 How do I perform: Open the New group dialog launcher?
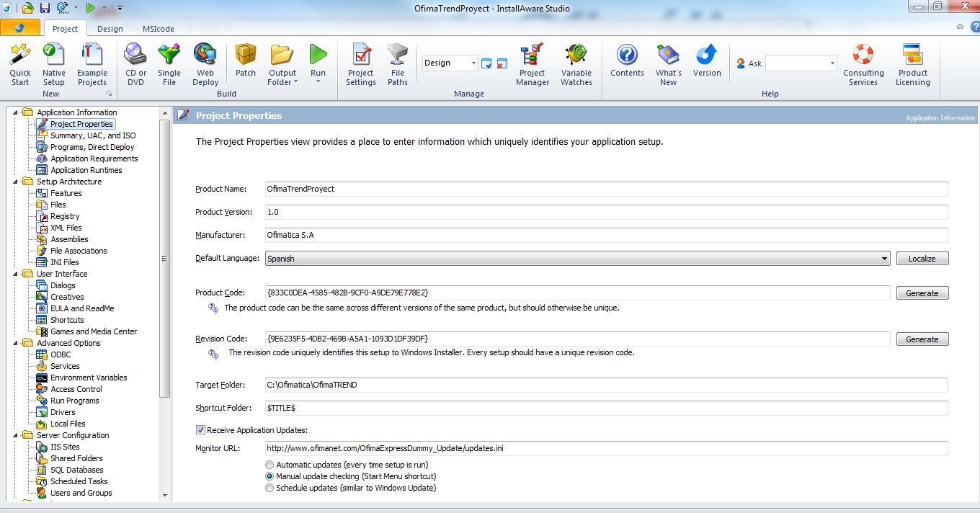click(x=110, y=94)
